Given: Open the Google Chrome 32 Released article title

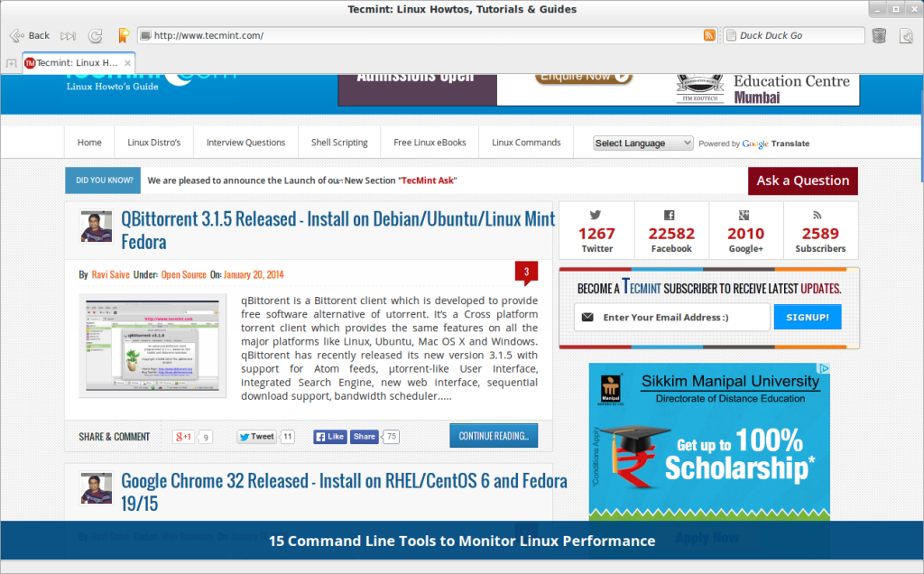Looking at the screenshot, I should click(x=344, y=492).
